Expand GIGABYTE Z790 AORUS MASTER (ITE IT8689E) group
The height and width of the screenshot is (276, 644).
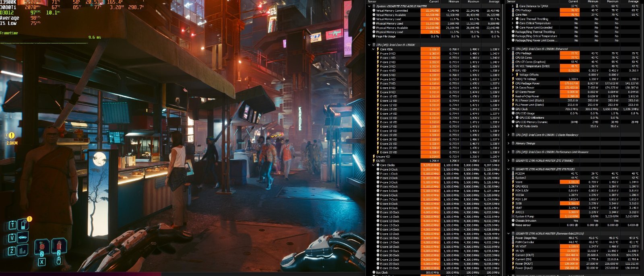click(508, 161)
